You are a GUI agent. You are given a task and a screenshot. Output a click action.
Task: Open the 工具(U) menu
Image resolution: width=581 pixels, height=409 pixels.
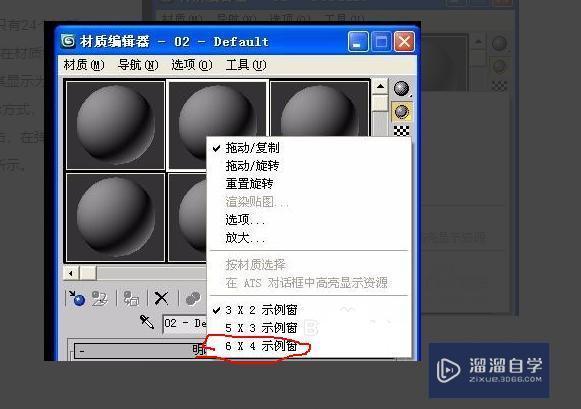tap(246, 65)
